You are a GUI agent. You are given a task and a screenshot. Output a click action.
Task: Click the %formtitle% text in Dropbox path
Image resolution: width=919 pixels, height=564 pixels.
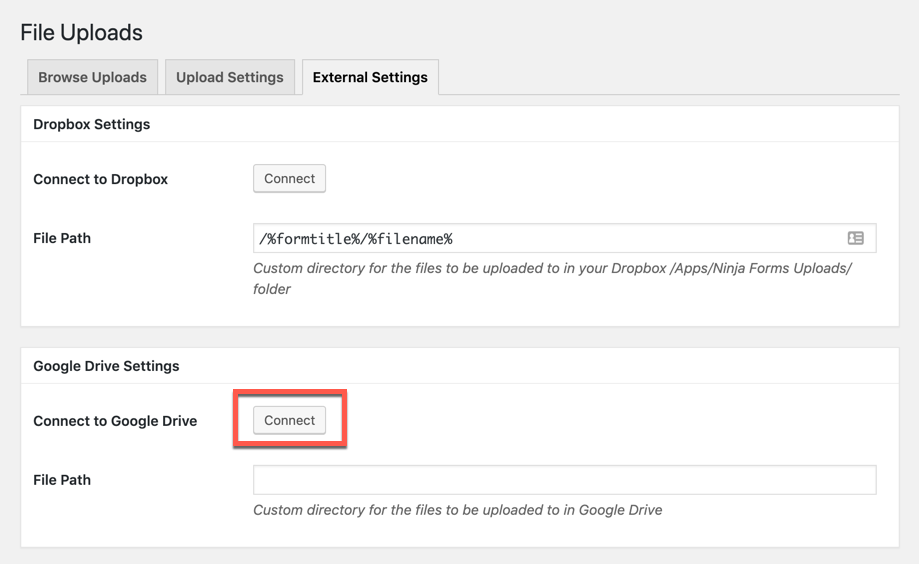tap(310, 239)
